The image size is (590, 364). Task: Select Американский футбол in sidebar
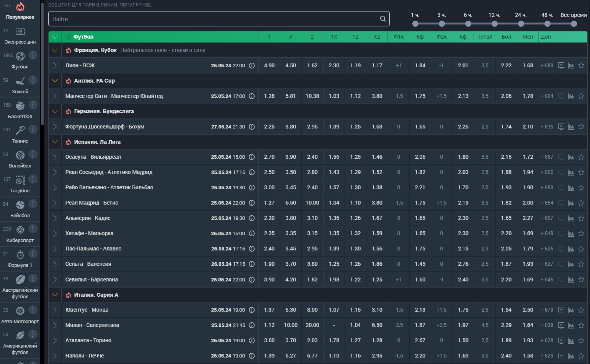(x=20, y=343)
